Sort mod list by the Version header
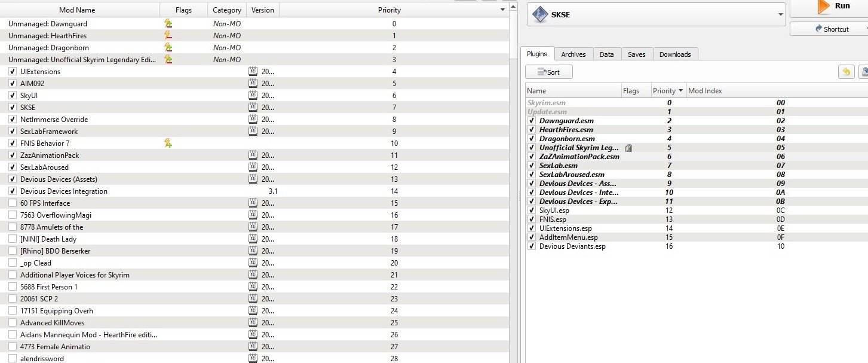868x363 pixels. (263, 10)
